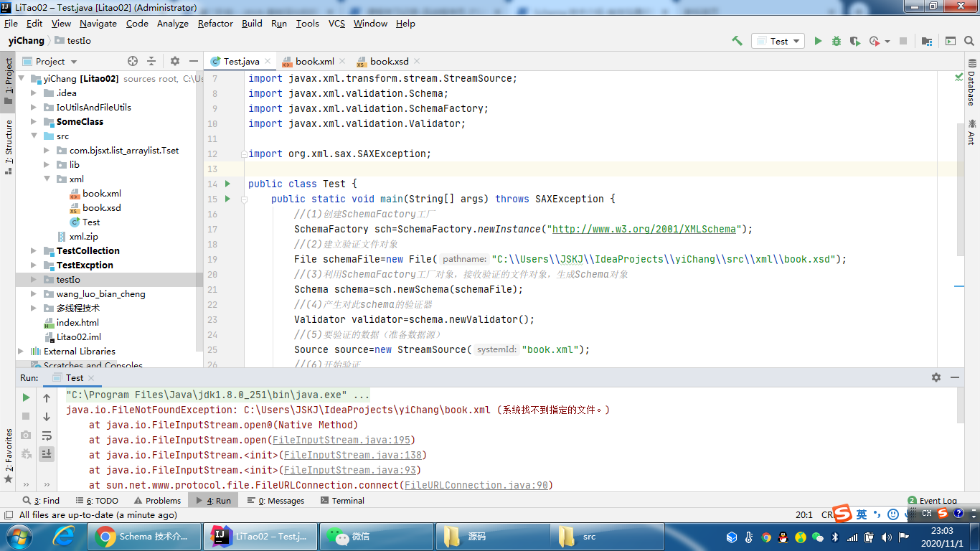
Task: Close the Test.java editor tab
Action: (268, 62)
